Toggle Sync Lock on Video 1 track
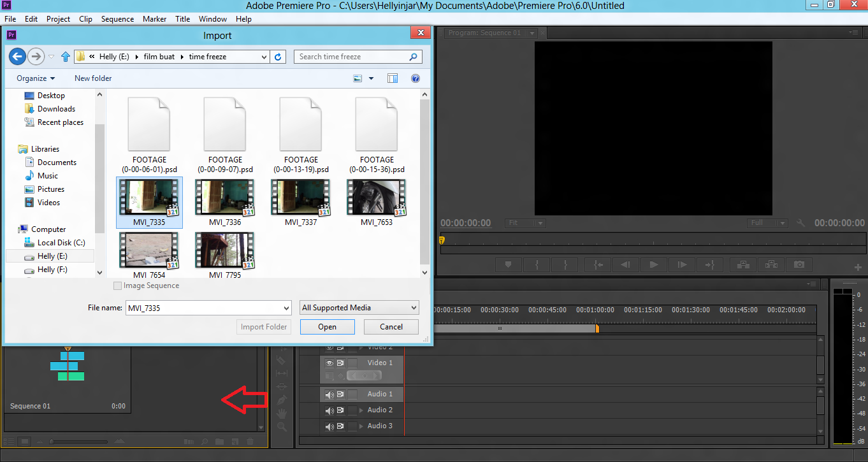868x462 pixels. coord(340,363)
